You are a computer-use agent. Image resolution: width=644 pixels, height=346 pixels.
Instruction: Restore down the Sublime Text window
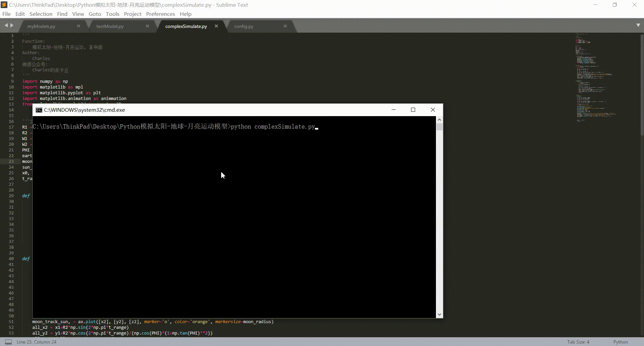click(x=615, y=5)
